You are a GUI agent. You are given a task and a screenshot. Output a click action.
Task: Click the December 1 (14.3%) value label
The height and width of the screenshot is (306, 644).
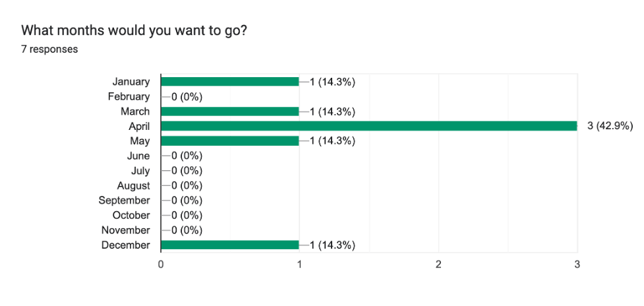click(332, 245)
